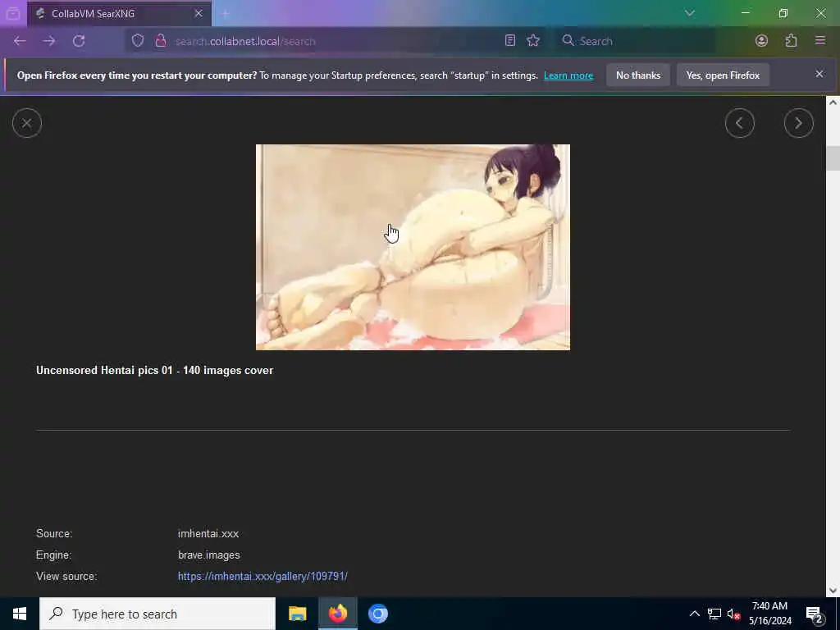Select the CollabVM SearXNG tab

pos(119,13)
